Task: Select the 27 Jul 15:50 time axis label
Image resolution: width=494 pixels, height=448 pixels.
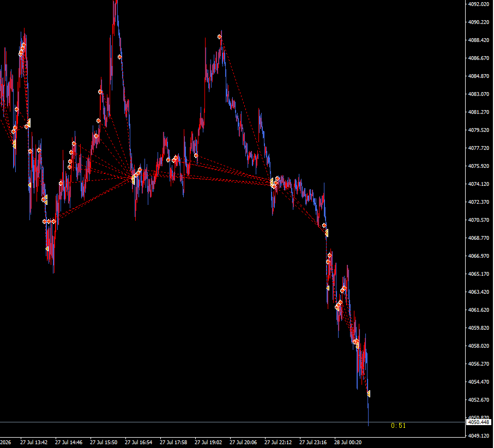Action: 104,443
